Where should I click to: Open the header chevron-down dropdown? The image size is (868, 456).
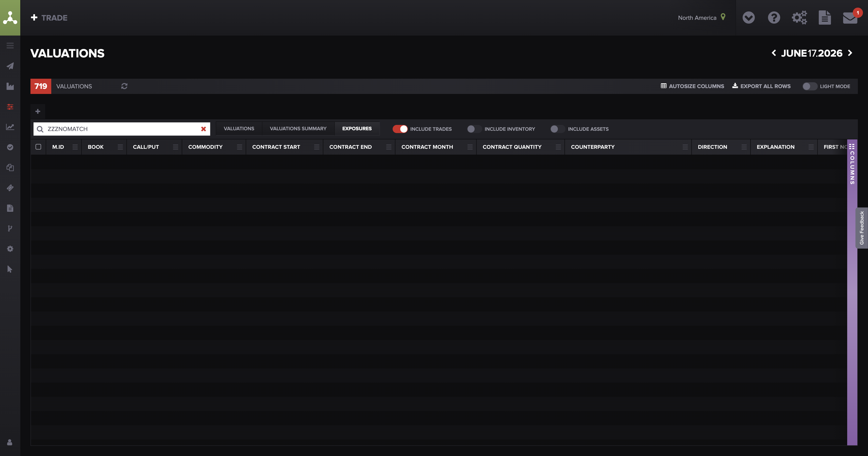749,18
